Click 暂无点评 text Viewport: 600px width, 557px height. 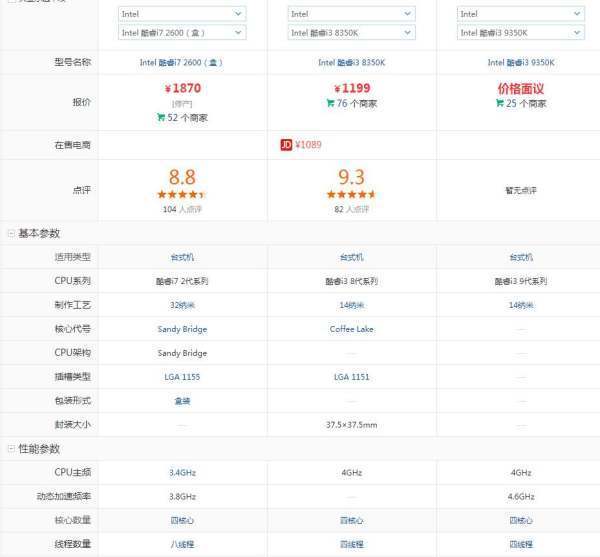pos(521,190)
